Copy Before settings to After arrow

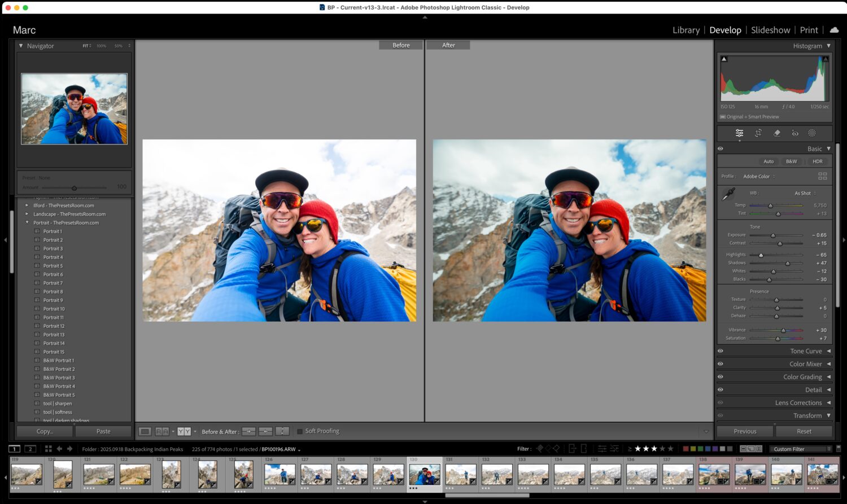point(248,432)
